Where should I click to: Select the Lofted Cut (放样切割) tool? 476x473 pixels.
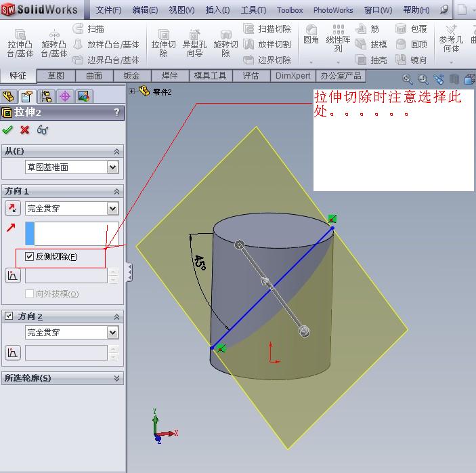click(267, 45)
